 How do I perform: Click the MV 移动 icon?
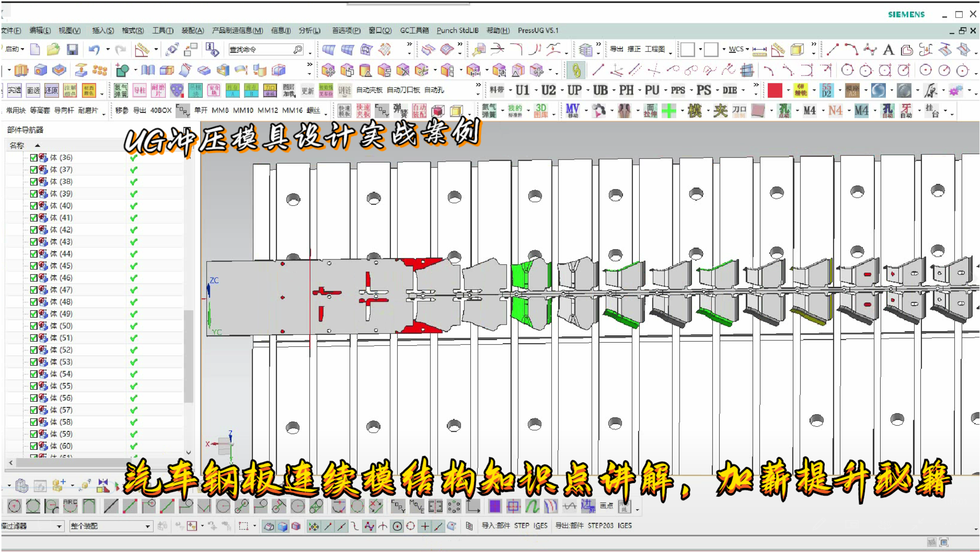[x=573, y=110]
